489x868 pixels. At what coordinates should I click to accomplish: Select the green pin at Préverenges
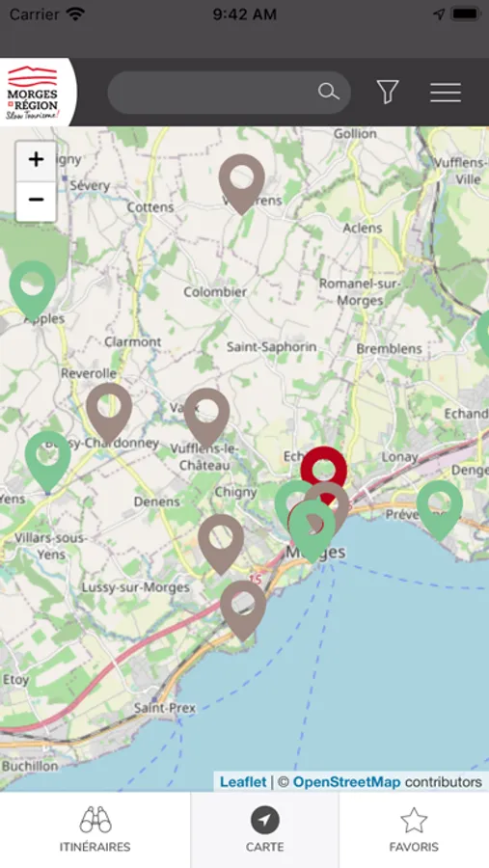pos(440,510)
